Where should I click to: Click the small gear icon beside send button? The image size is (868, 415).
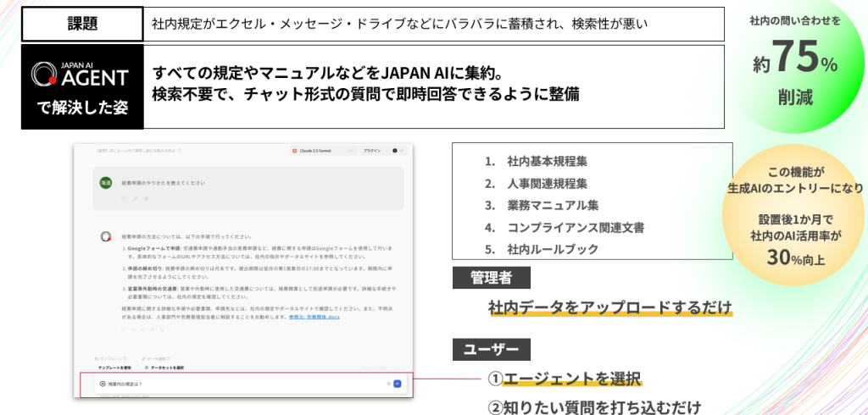(388, 384)
